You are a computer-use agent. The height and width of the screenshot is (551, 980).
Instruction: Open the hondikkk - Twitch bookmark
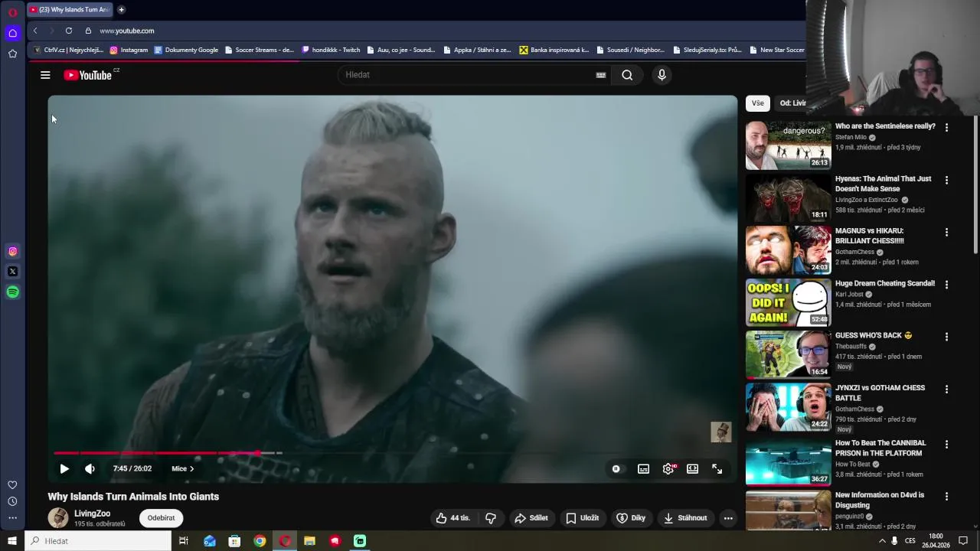coord(331,50)
